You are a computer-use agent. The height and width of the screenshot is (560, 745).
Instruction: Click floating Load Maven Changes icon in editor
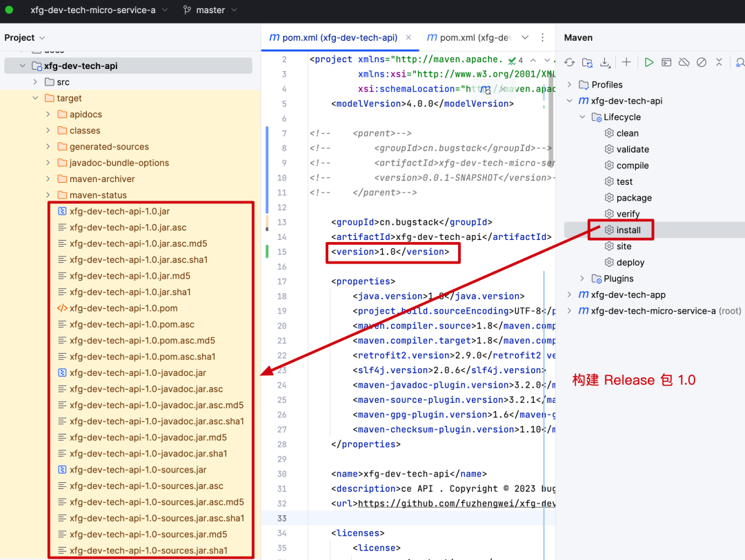[485, 89]
